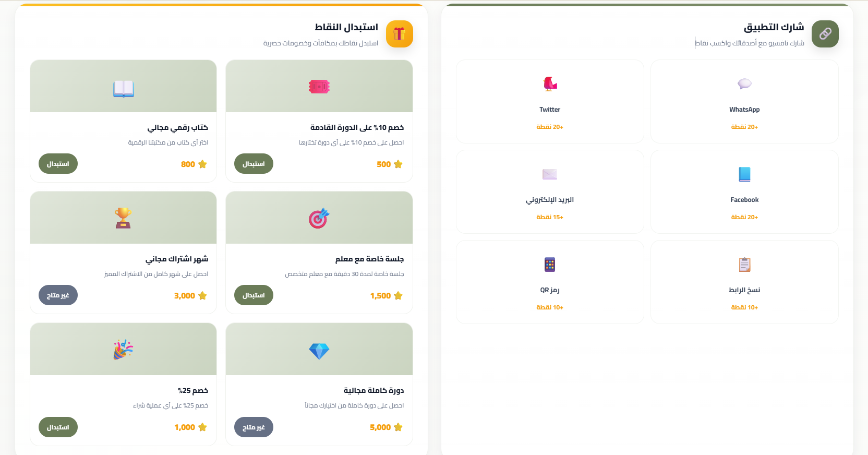This screenshot has width=868, height=455.
Task: Click the QR code share icon
Action: 550,265
